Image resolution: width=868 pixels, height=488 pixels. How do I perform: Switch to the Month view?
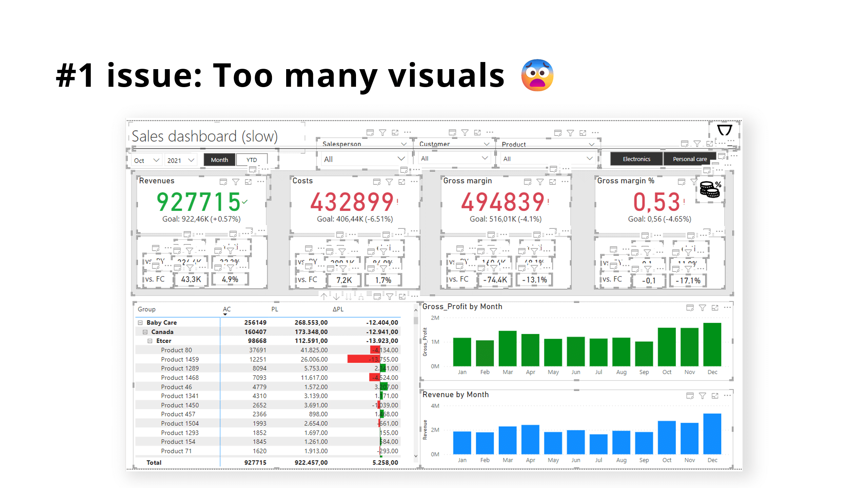(x=219, y=159)
